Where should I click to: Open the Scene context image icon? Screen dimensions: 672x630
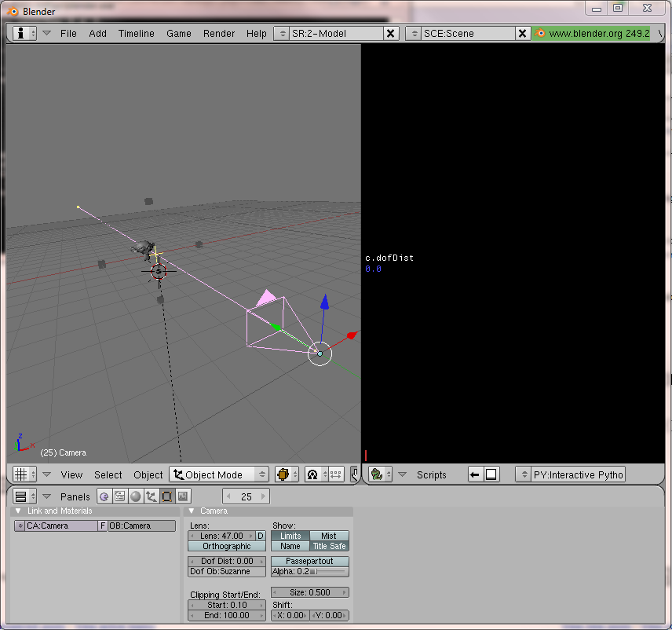(x=183, y=496)
